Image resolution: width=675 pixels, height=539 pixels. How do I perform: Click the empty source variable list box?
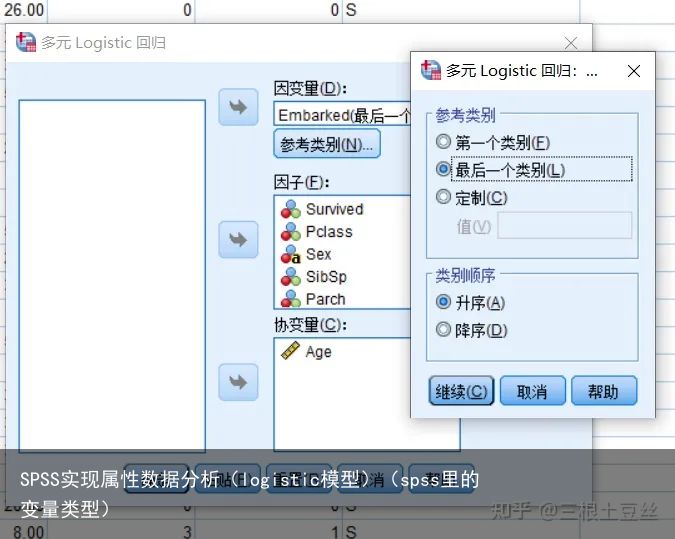coord(112,276)
